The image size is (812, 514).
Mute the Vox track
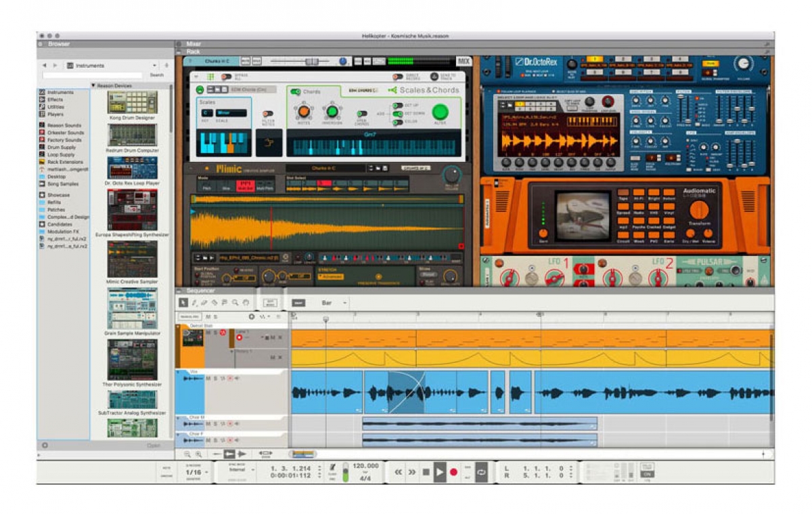(x=208, y=378)
